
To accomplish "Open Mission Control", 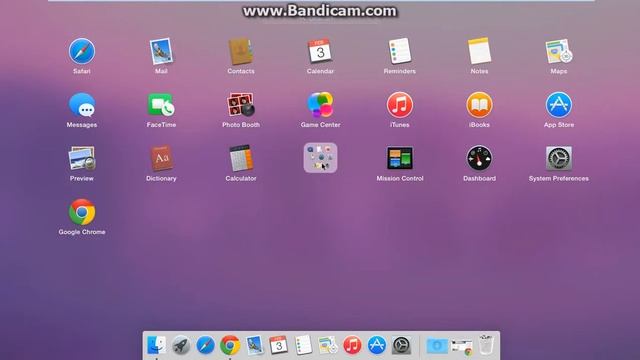I will click(x=400, y=158).
